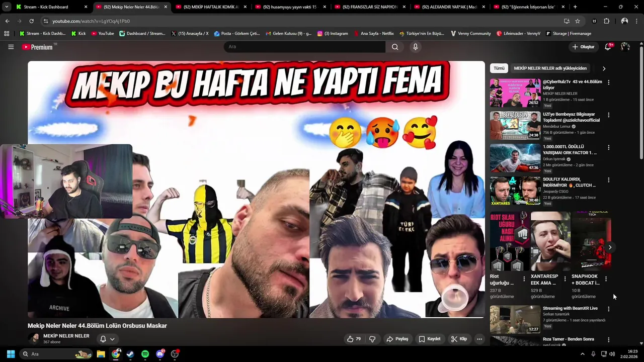This screenshot has height=362, width=644.
Task: Open the browser extensions puzzle icon
Action: (607, 21)
